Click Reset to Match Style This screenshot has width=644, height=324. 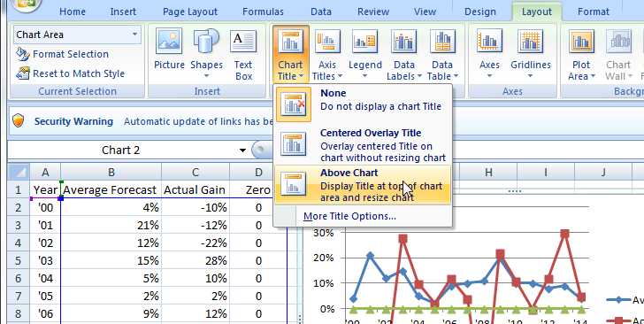(70, 73)
